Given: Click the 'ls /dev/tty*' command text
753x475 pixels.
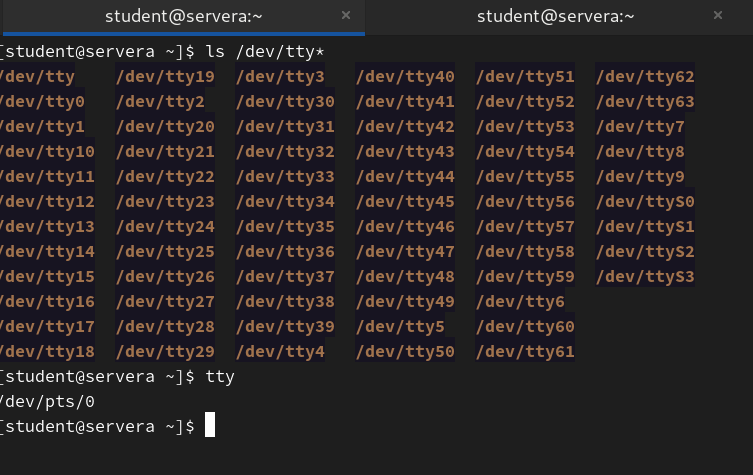Looking at the screenshot, I should (x=265, y=51).
